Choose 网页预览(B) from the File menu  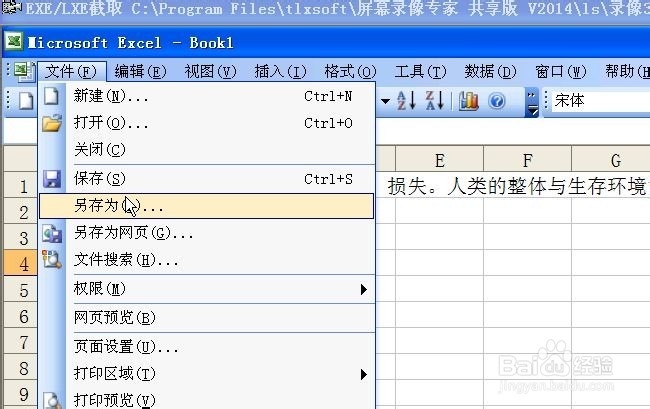click(207, 318)
